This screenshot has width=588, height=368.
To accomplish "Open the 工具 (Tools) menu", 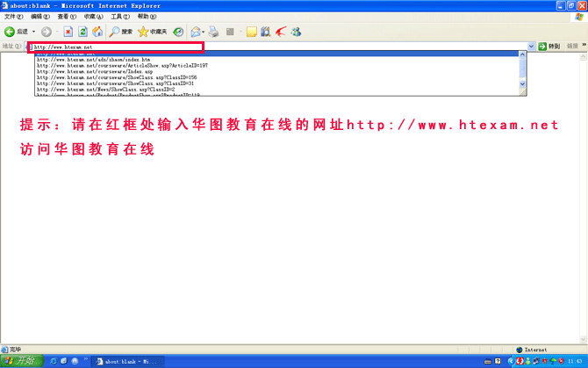I will click(120, 17).
